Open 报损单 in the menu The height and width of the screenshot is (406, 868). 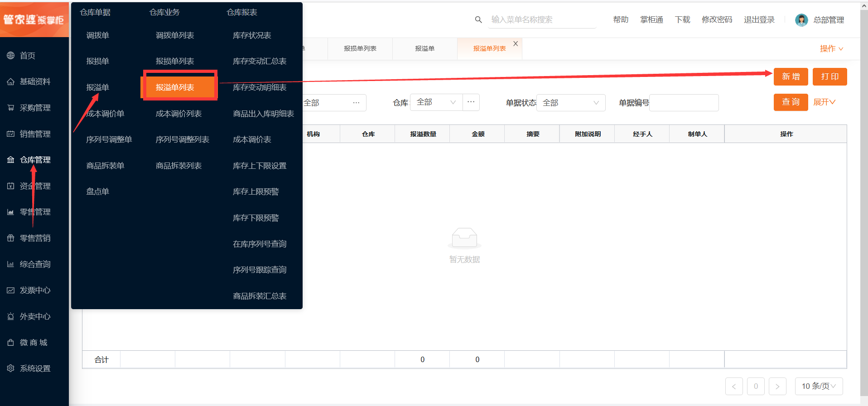(98, 61)
